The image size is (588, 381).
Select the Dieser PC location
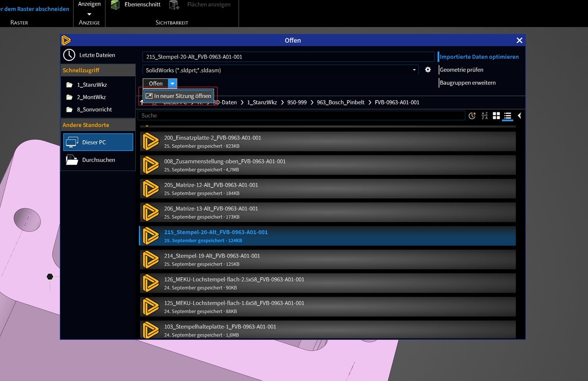[x=98, y=142]
